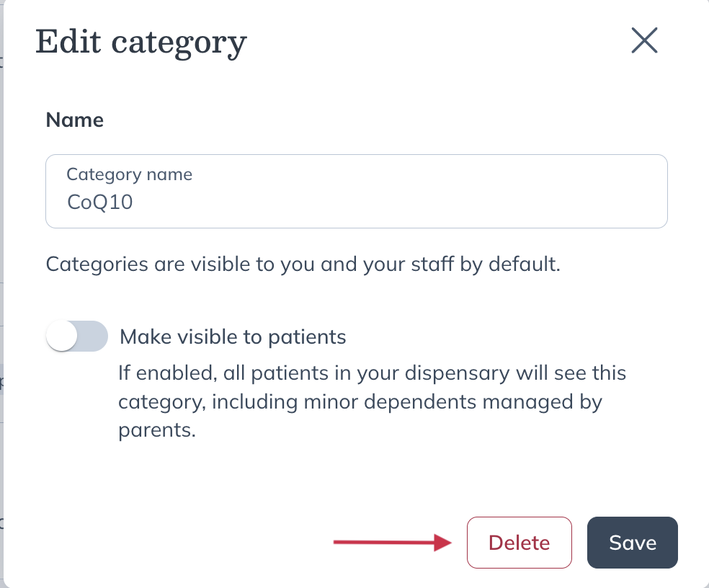The height and width of the screenshot is (588, 709).
Task: Click empty space right of CoQ10 in field
Action: pos(396,202)
